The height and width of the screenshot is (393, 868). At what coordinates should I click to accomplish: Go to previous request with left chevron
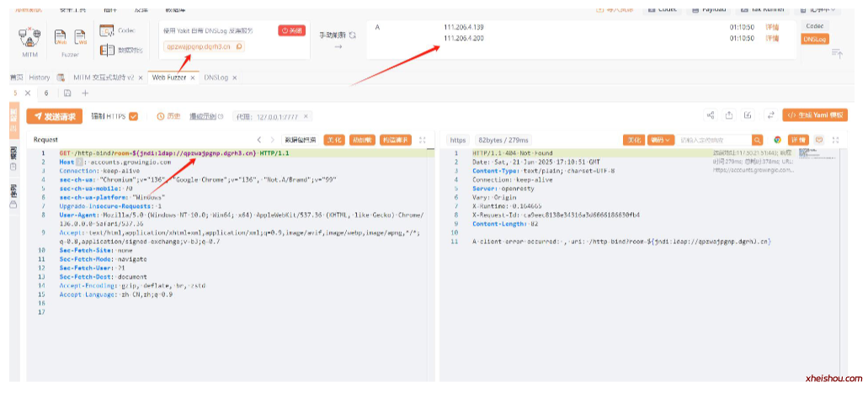point(258,140)
